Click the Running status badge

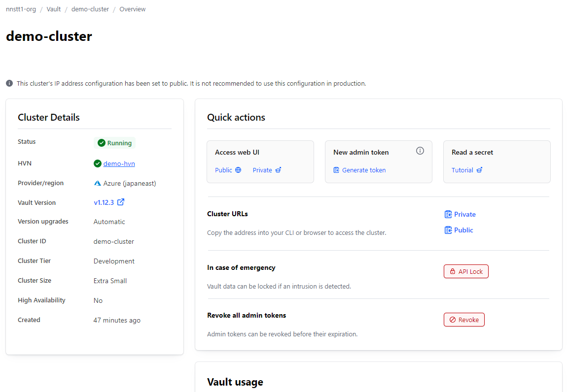[x=114, y=143]
